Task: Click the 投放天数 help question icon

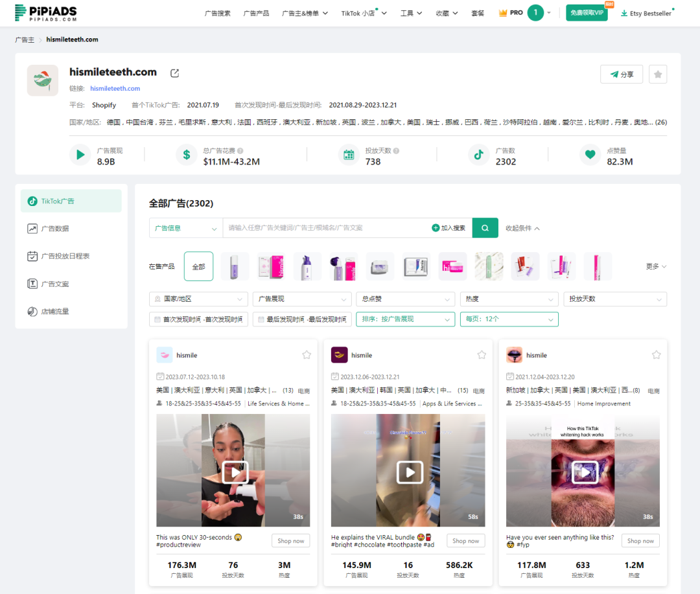Action: click(x=396, y=151)
